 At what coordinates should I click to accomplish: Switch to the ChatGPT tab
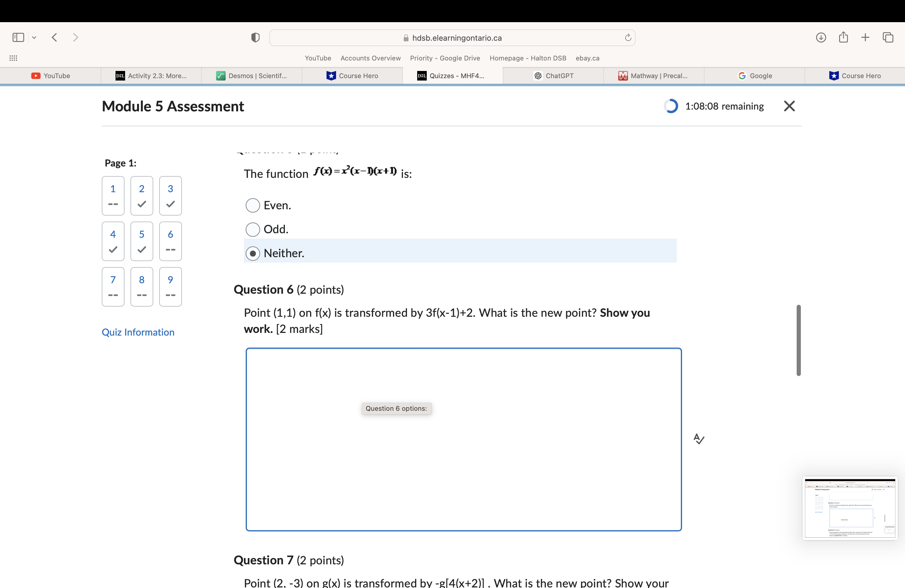553,75
